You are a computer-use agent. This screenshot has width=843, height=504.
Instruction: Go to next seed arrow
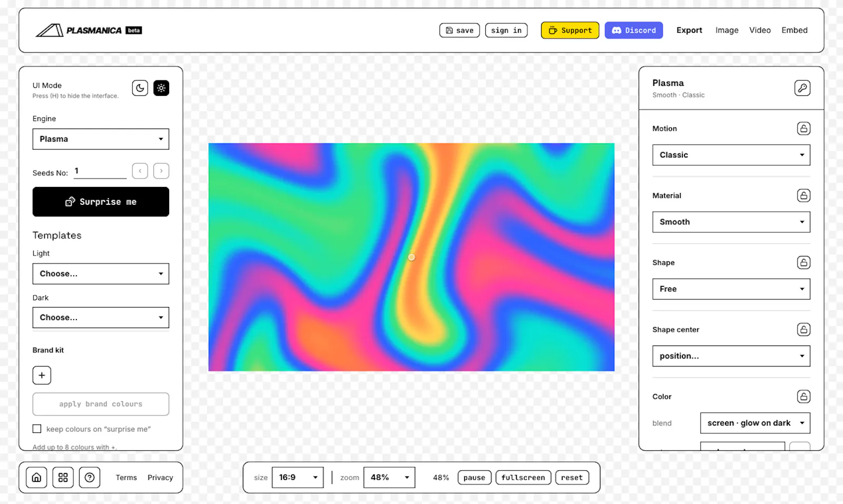[161, 171]
